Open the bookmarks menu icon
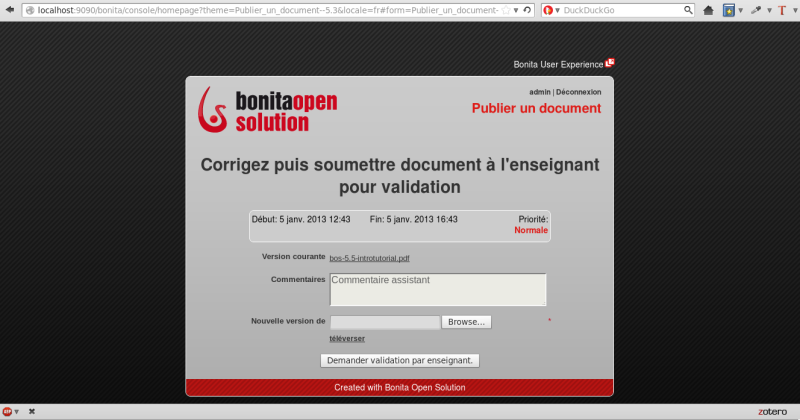800x420 pixels. [x=729, y=10]
